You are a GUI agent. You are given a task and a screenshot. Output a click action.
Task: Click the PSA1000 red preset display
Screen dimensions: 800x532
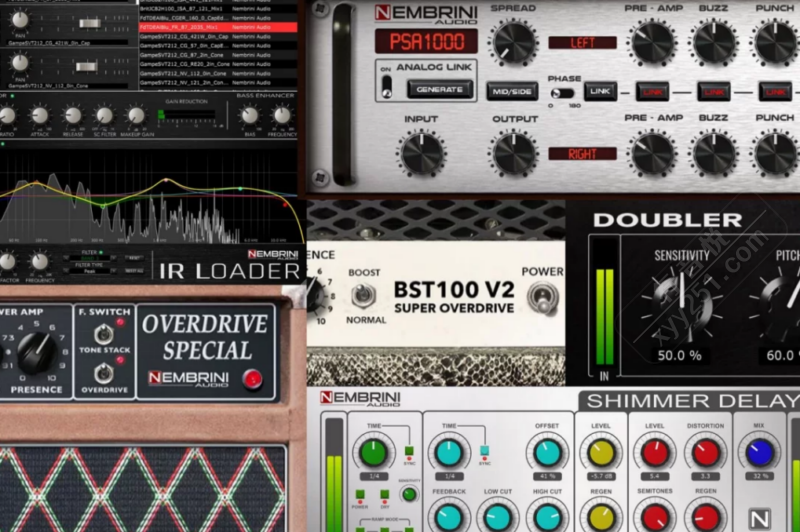click(427, 41)
